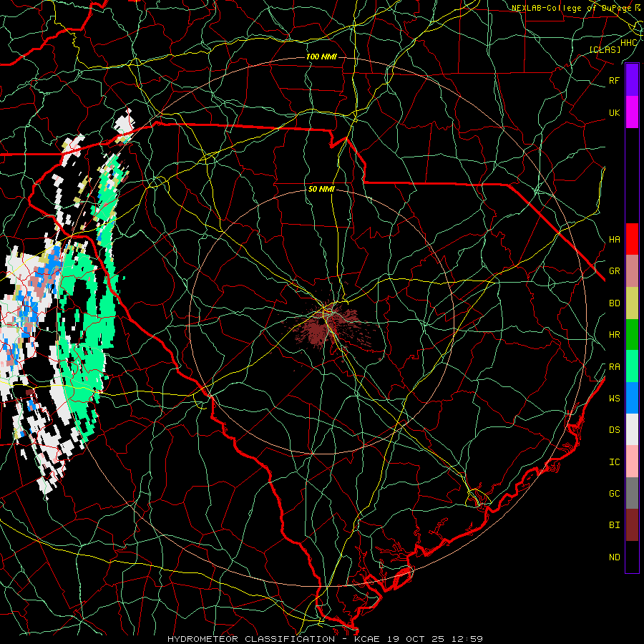Select the BD yellow legend block
The width and height of the screenshot is (644, 644).
click(x=632, y=303)
